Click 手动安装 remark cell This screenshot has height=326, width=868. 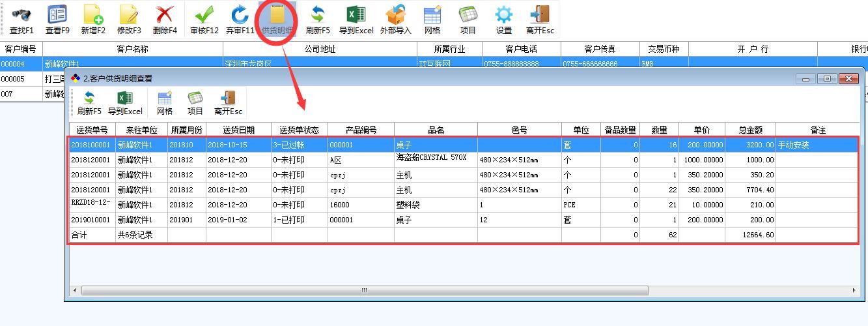coord(818,145)
